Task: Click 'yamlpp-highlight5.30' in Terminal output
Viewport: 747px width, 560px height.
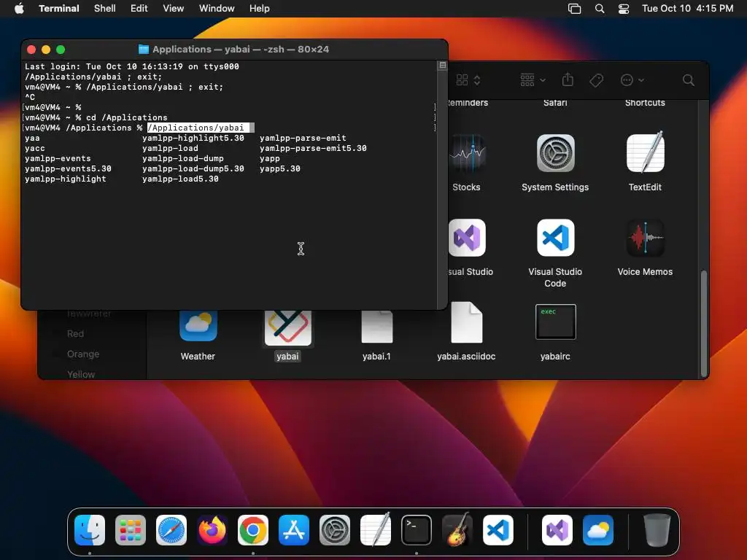Action: pyautogui.click(x=193, y=138)
